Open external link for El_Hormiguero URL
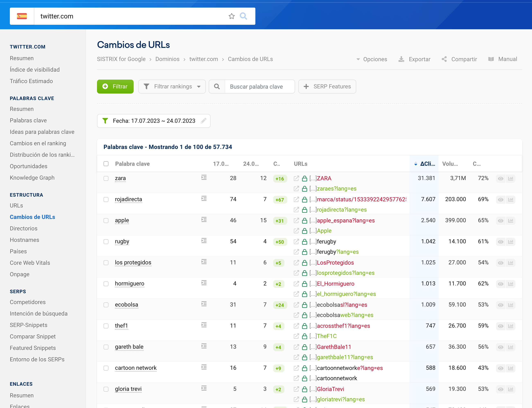 pos(296,284)
